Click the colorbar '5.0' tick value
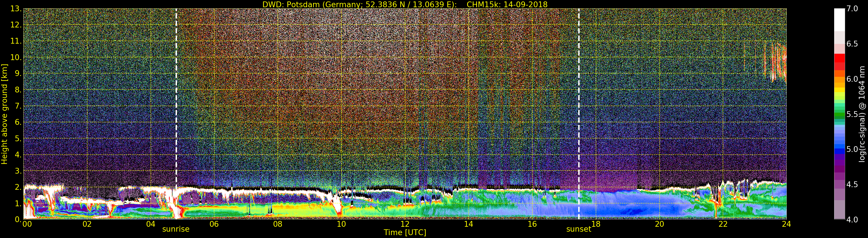This screenshot has width=868, height=238. coord(852,149)
